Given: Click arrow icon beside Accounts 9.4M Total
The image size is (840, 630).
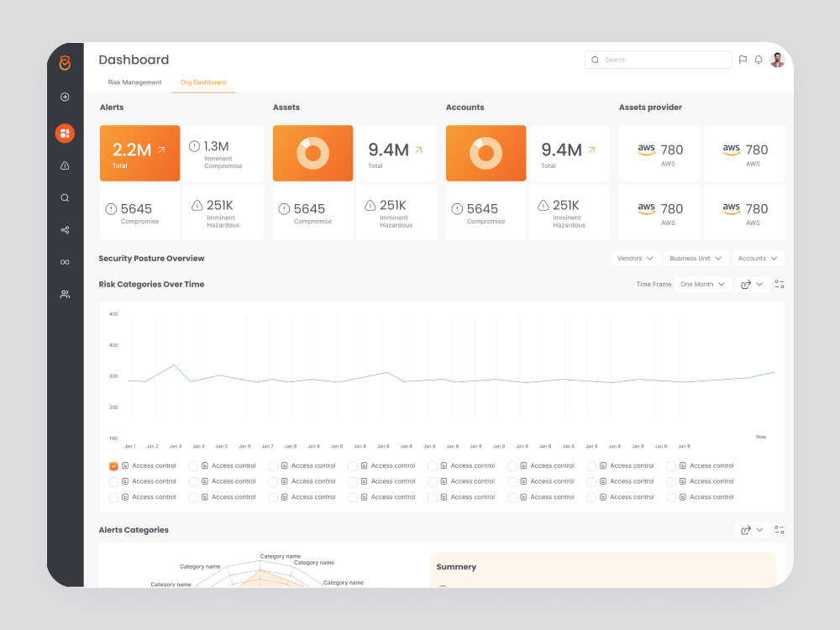Looking at the screenshot, I should pos(592,150).
